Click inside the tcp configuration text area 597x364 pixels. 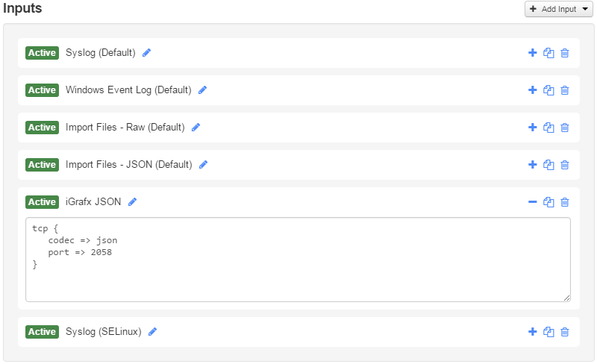coord(298,260)
